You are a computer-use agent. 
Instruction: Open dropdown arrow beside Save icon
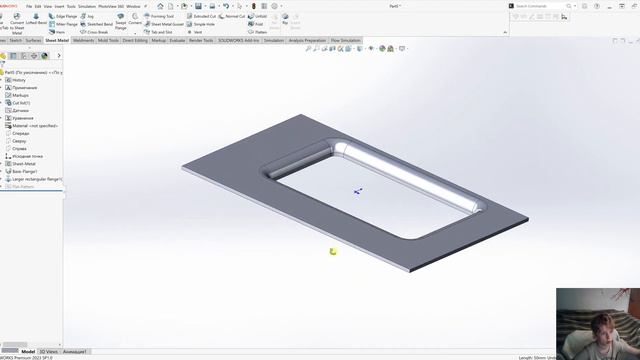click(205, 6)
